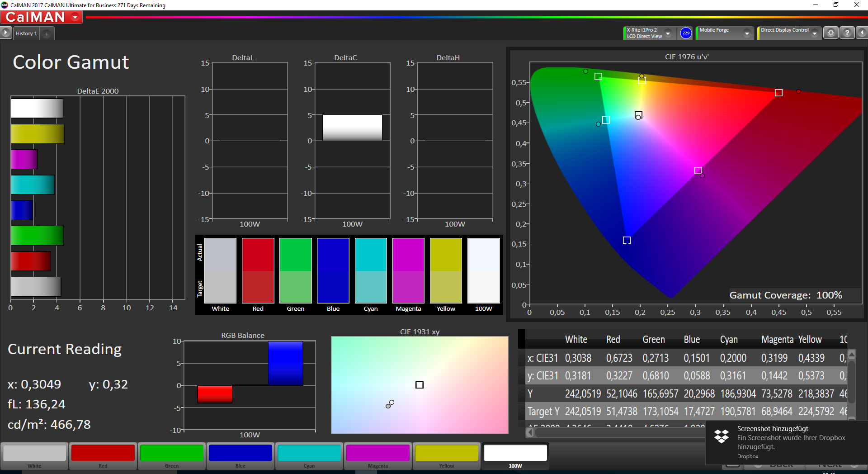Select the Red pattern swatch at bottom
Screen dimensions: 868x474
point(103,456)
